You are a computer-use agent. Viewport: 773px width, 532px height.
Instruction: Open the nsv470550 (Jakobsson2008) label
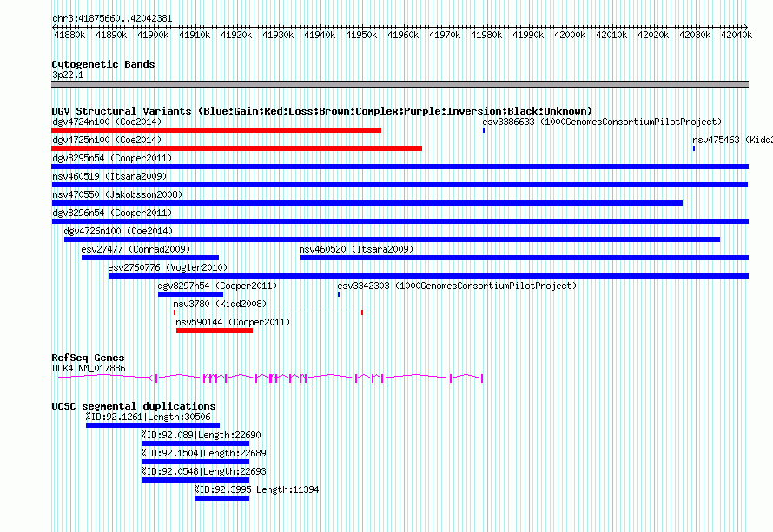click(117, 194)
